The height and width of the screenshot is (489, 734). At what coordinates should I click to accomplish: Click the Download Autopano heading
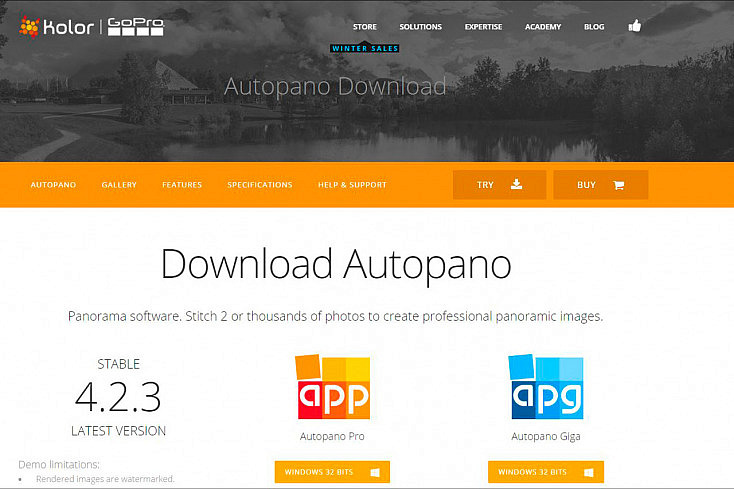pyautogui.click(x=336, y=264)
